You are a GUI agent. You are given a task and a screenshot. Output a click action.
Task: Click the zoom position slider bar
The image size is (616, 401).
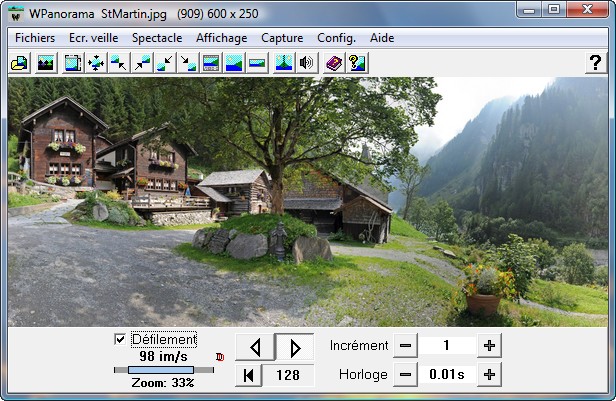[x=164, y=370]
